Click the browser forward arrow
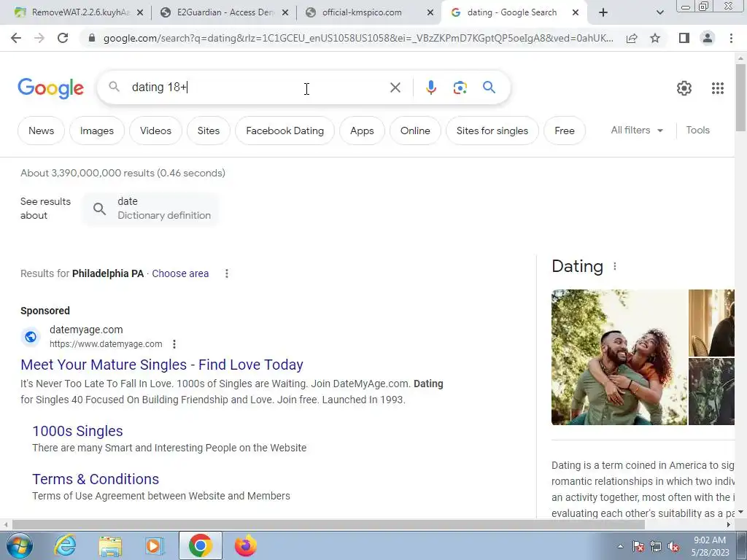747x560 pixels. (39, 38)
